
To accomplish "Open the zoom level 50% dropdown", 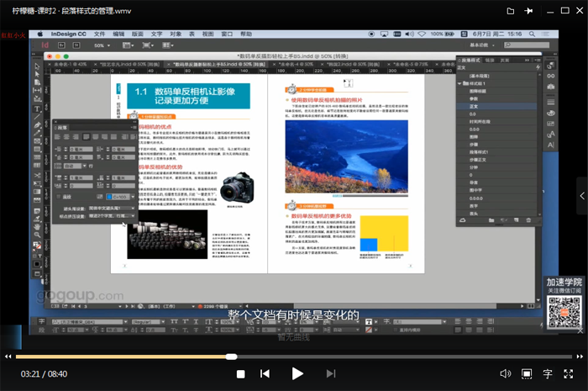I will [102, 45].
